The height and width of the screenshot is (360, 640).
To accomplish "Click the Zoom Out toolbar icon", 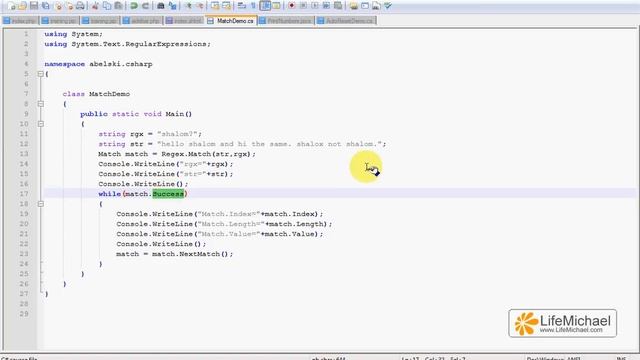I will coord(200,6).
